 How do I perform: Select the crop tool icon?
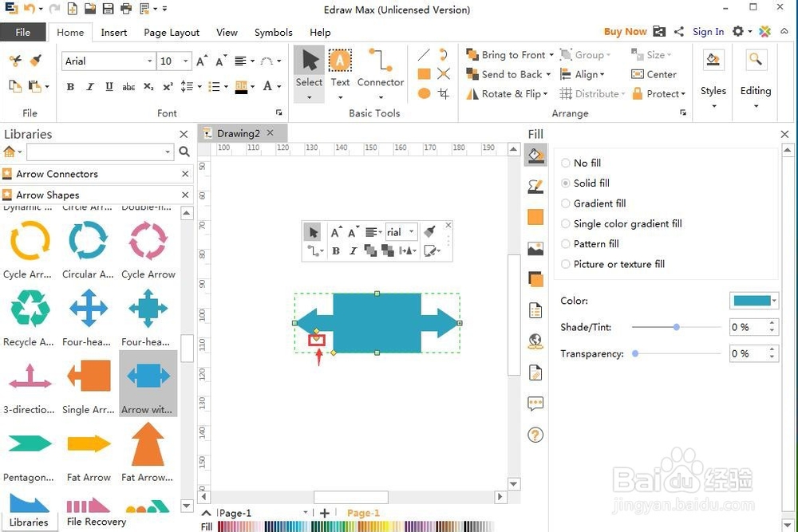coord(443,93)
